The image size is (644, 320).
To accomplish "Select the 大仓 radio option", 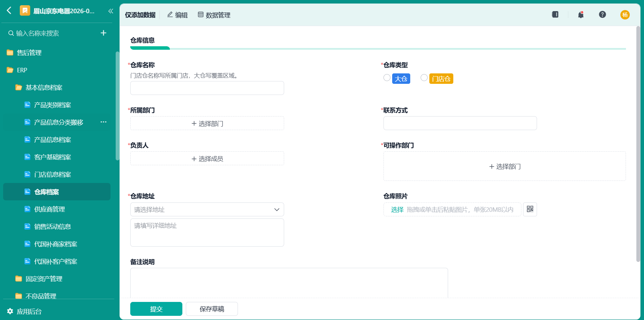I will 387,78.
